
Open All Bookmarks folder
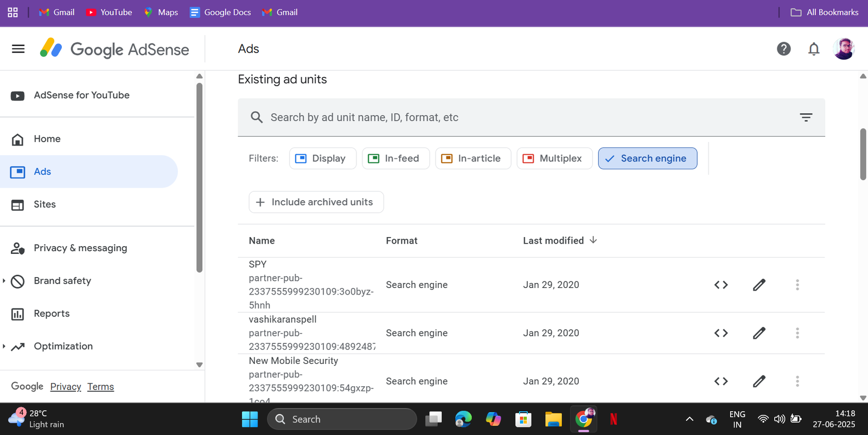(x=825, y=12)
